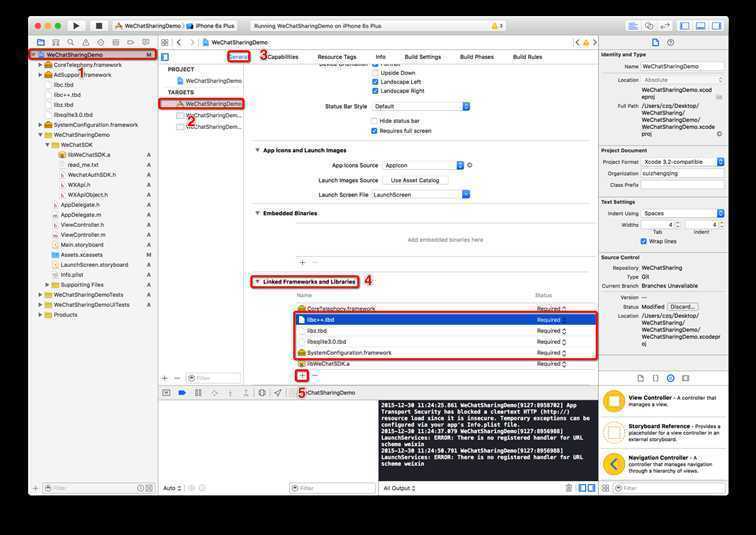Open the Build Phases tab
Screen dimensions: 756x535
[x=477, y=57]
